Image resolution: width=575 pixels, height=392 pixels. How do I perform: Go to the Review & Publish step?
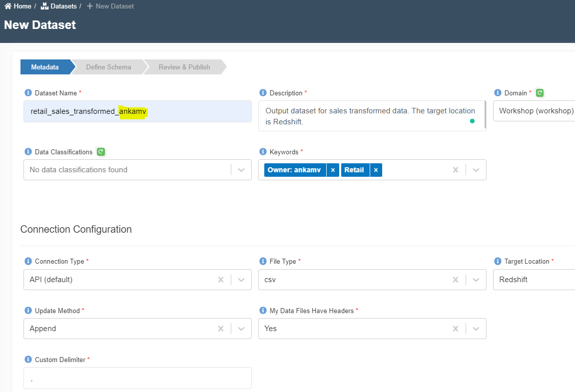point(184,67)
